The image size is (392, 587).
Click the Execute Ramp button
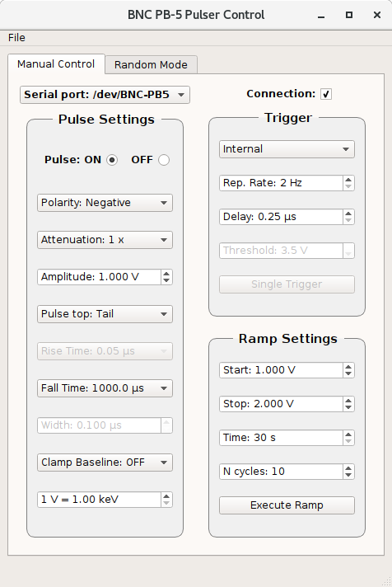pyautogui.click(x=287, y=505)
